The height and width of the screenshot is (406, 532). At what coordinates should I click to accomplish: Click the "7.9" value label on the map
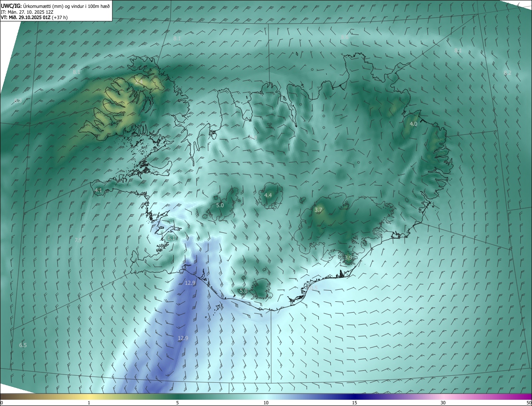pyautogui.click(x=78, y=240)
